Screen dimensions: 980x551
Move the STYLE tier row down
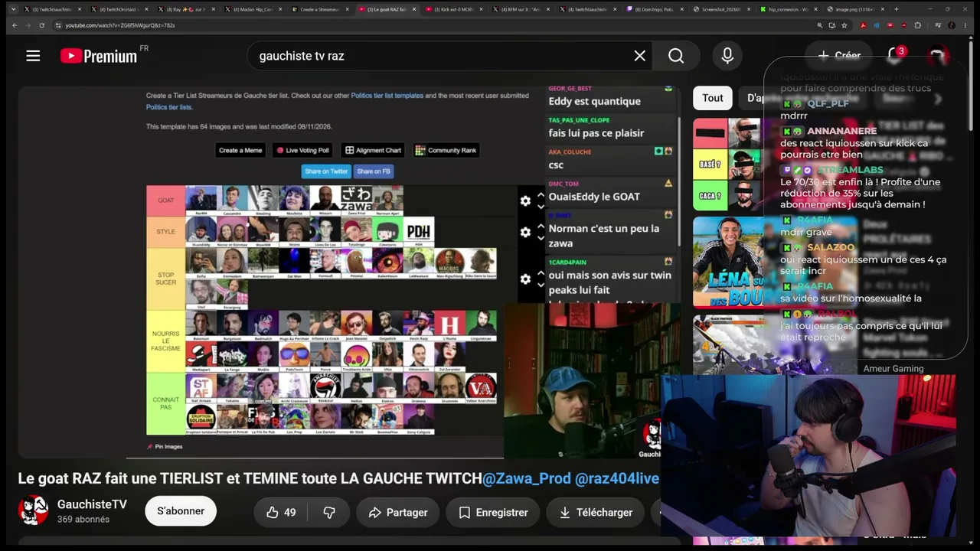tap(541, 237)
